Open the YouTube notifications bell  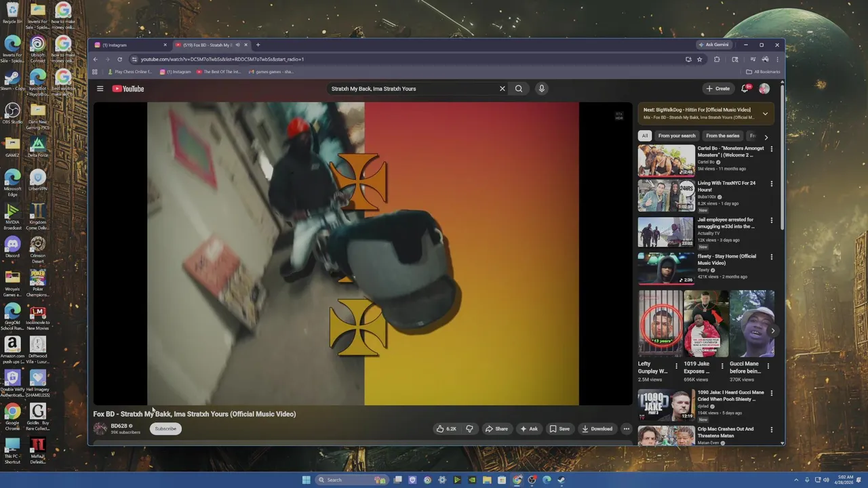745,89
